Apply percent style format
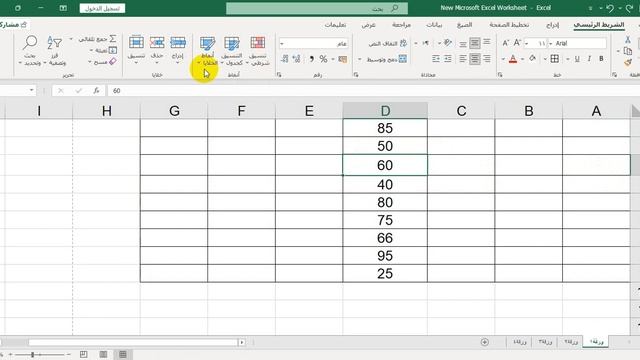Image resolution: width=640 pixels, height=360 pixels. point(324,59)
